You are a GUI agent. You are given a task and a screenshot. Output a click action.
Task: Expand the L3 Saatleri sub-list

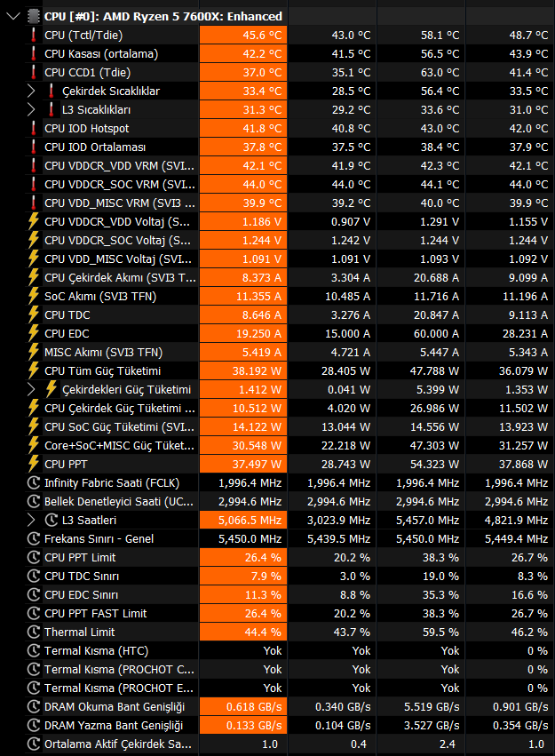[31, 521]
